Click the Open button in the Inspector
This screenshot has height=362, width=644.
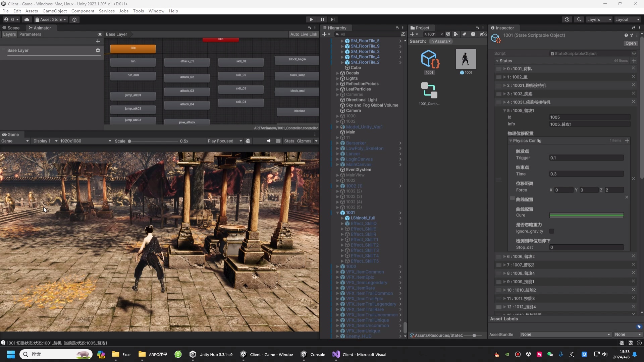coord(630,43)
